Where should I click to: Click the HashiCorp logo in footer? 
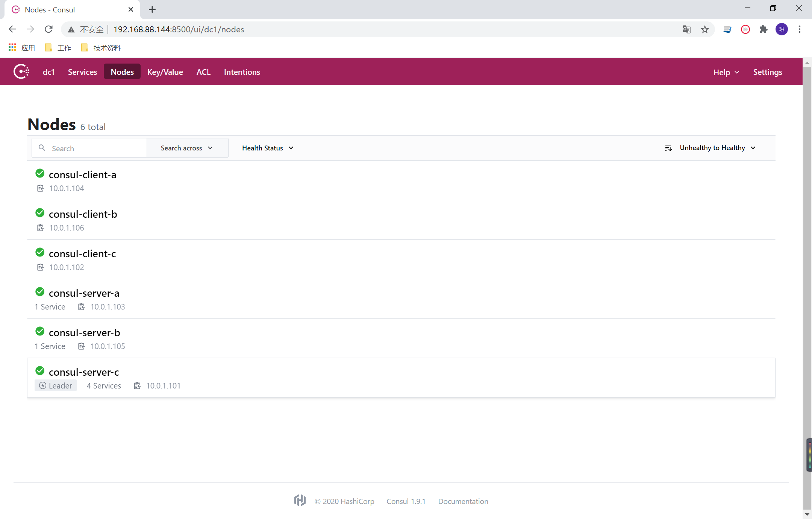click(x=300, y=501)
